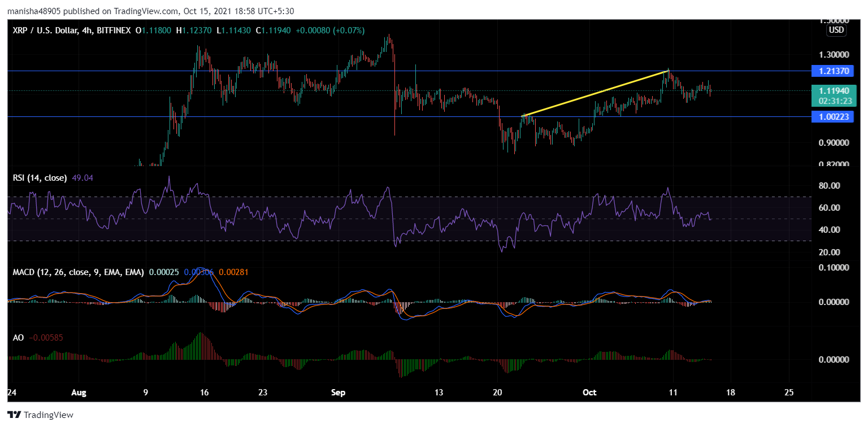
Task: Click the high value H1.12370 in header
Action: pyautogui.click(x=194, y=30)
